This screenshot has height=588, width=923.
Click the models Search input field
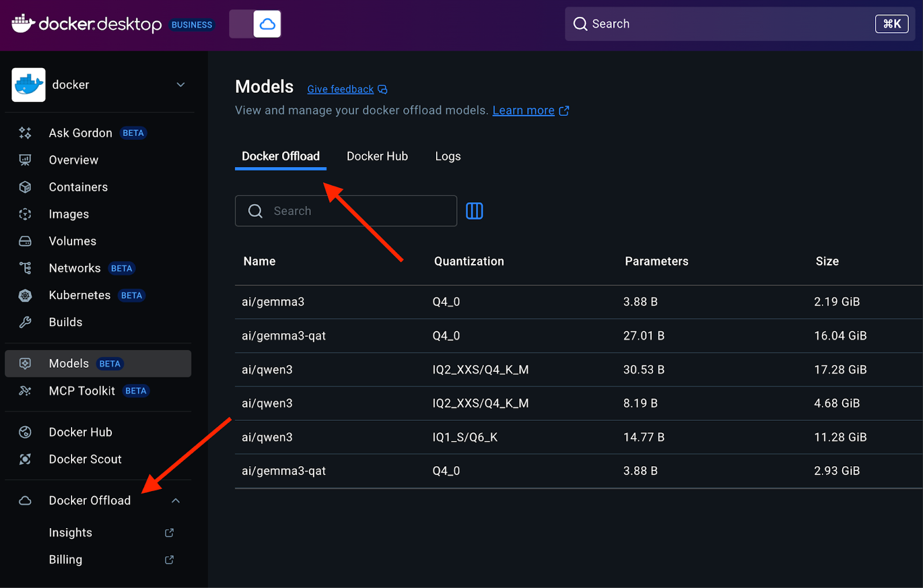346,211
